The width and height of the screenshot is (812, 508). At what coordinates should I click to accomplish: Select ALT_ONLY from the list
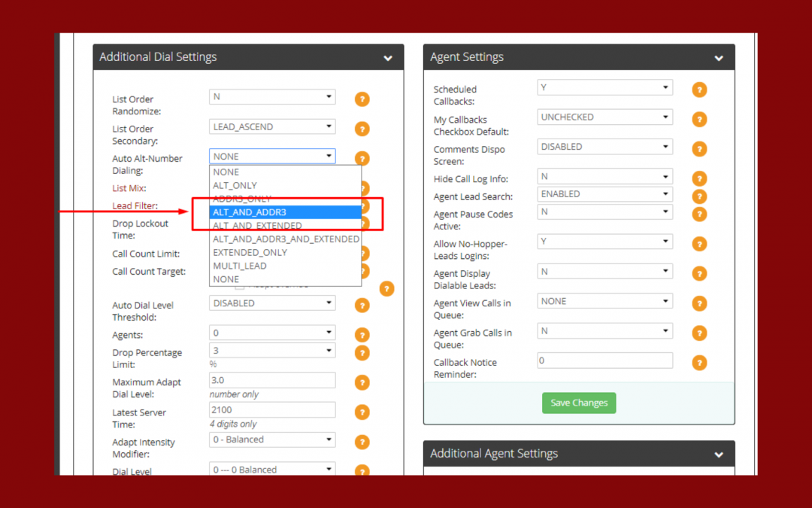coord(286,185)
